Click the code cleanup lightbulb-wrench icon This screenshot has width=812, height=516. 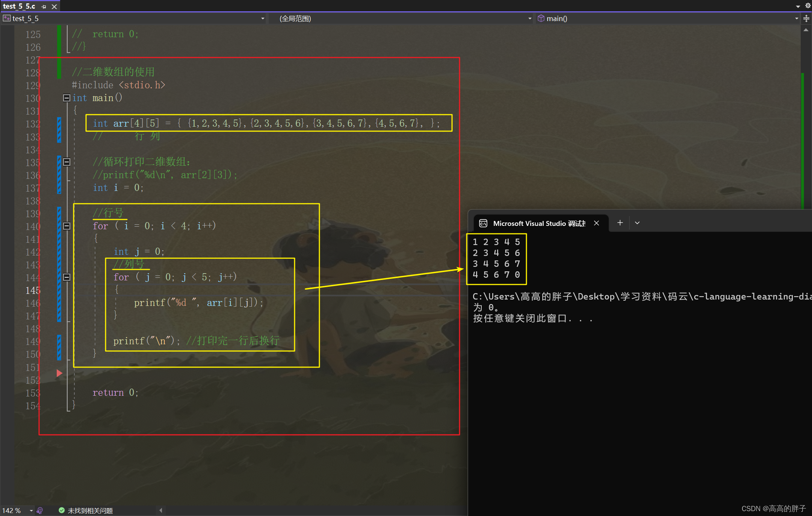(x=40, y=510)
